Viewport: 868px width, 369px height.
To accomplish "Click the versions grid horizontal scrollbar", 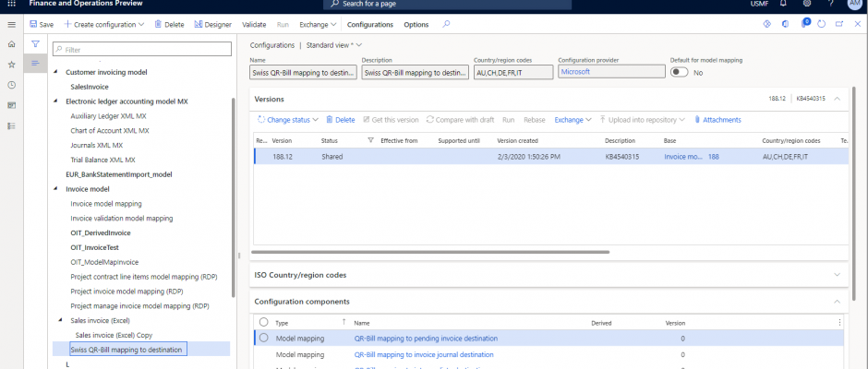I will (430, 252).
